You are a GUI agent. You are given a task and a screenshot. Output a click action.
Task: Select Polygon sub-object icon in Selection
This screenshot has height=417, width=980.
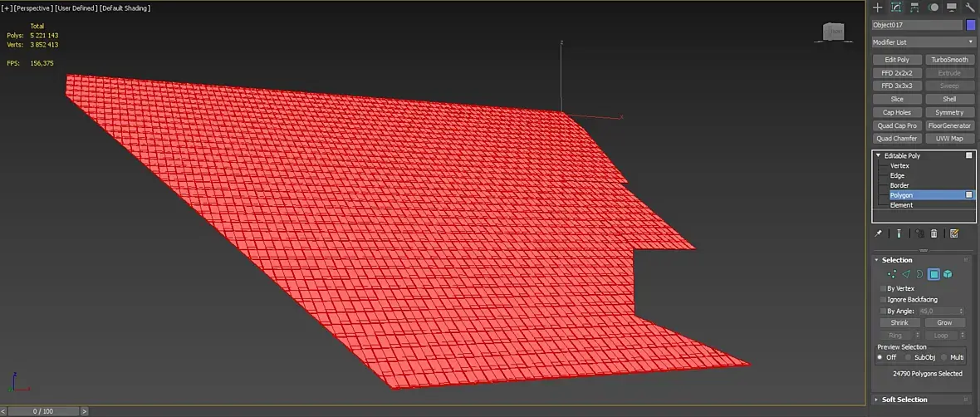(933, 274)
